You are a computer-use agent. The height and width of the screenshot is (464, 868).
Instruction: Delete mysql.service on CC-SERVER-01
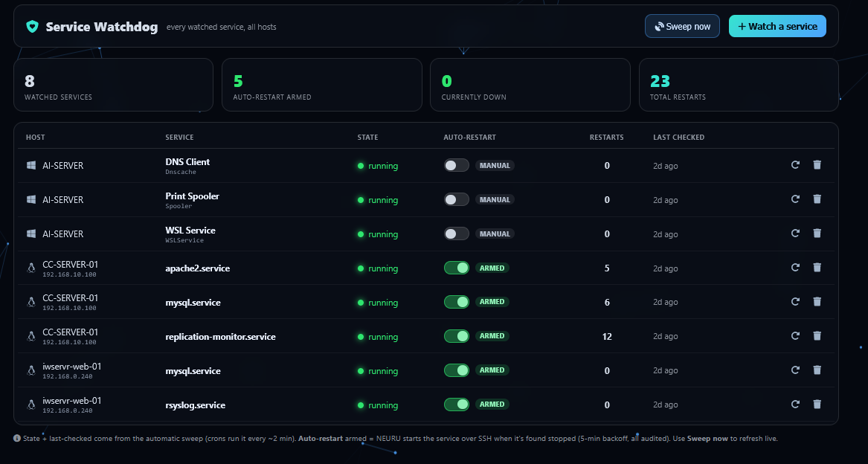[817, 302]
